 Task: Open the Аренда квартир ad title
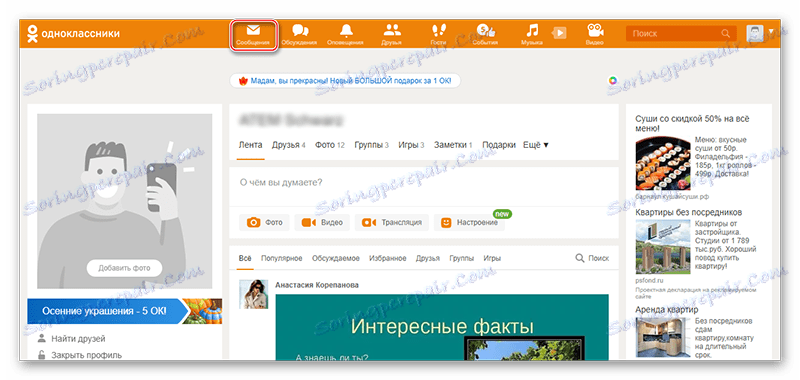coord(667,309)
